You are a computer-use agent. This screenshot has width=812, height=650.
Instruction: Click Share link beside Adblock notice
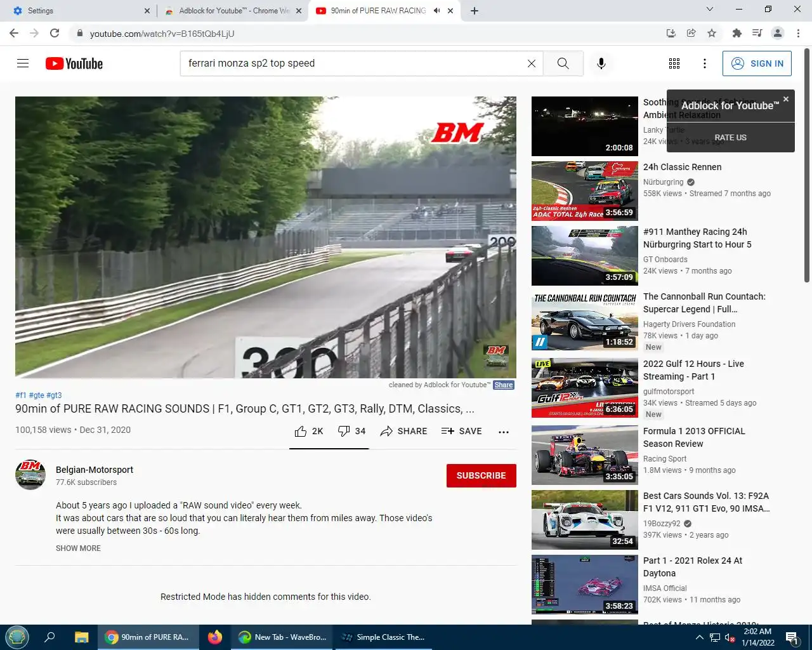(504, 385)
